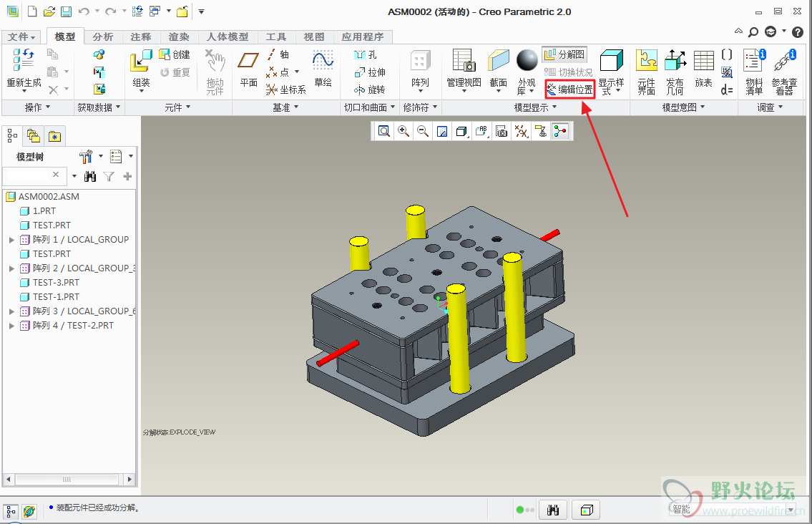This screenshot has height=524, width=812.
Task: Expand 阵列 1 / LOCAL_GROUP tree node
Action: pyautogui.click(x=11, y=240)
